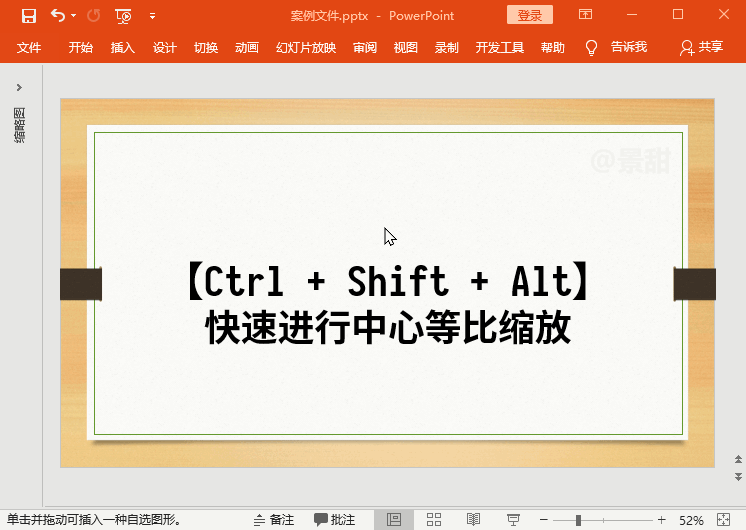Viewport: 746px width, 530px height.
Task: Fit slide to current window icon
Action: [723, 520]
